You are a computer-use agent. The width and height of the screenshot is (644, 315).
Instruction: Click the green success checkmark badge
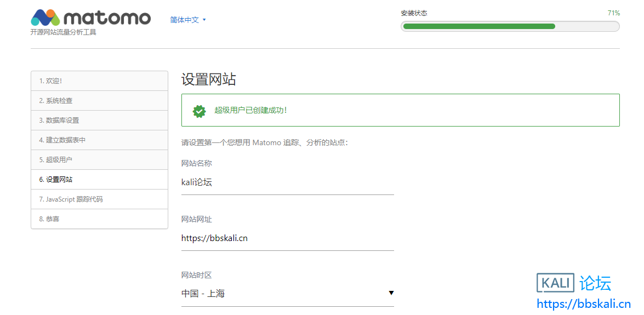[x=199, y=111]
